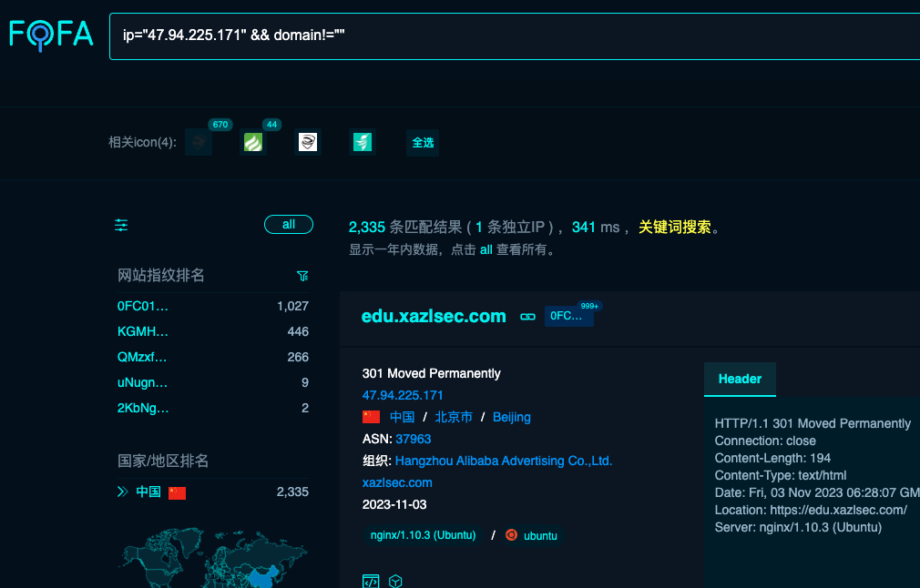Click the 全选 select-all button

click(423, 143)
